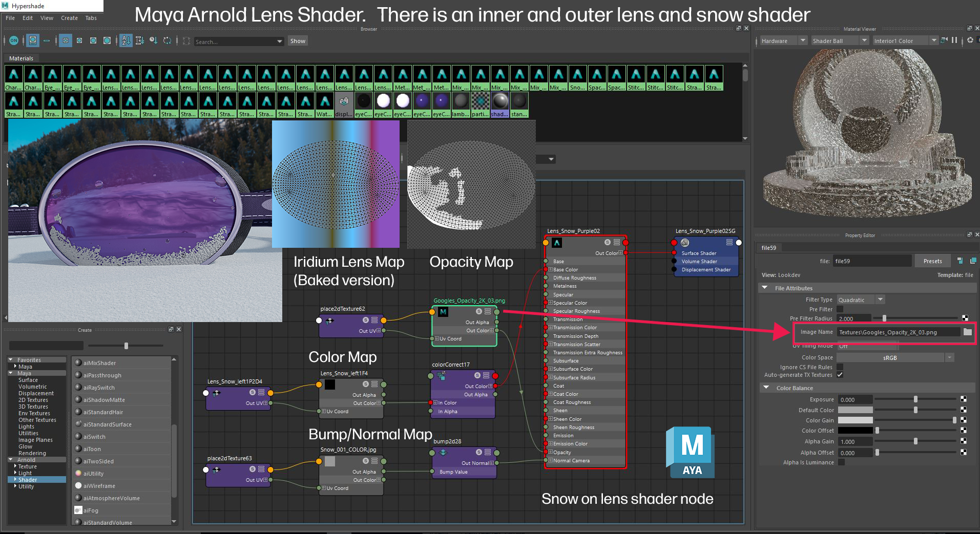Image resolution: width=980 pixels, height=534 pixels.
Task: Click the circular arrows reverse order icon
Action: [x=167, y=40]
